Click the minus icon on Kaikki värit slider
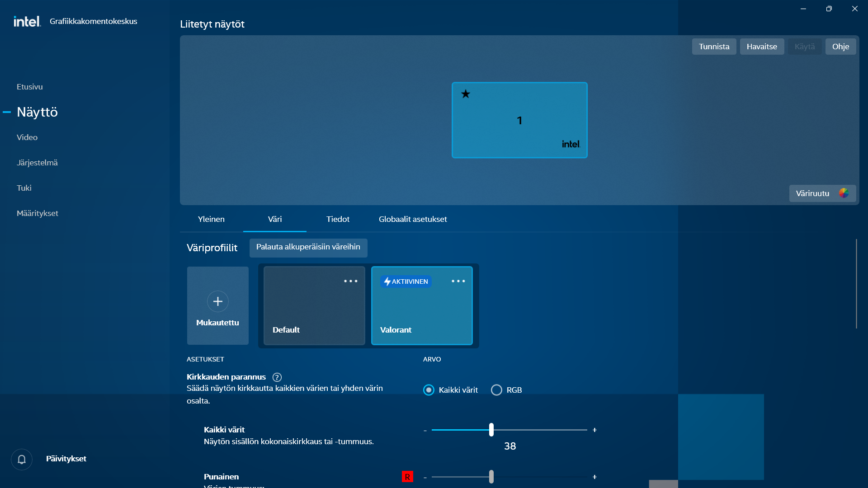The image size is (868, 488). [425, 431]
